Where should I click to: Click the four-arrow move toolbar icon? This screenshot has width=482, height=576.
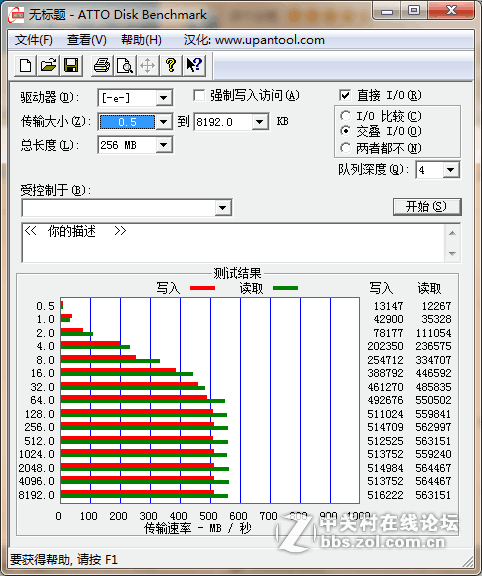tap(148, 65)
